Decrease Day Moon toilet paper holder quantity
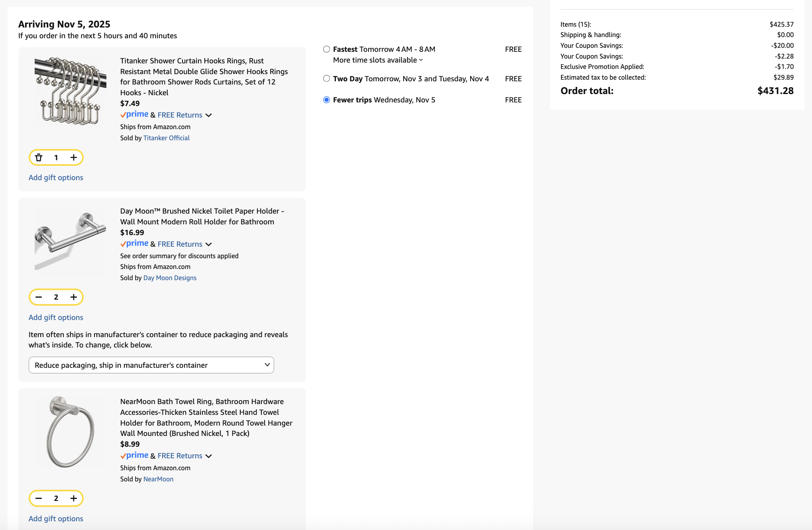The image size is (812, 530). point(39,297)
